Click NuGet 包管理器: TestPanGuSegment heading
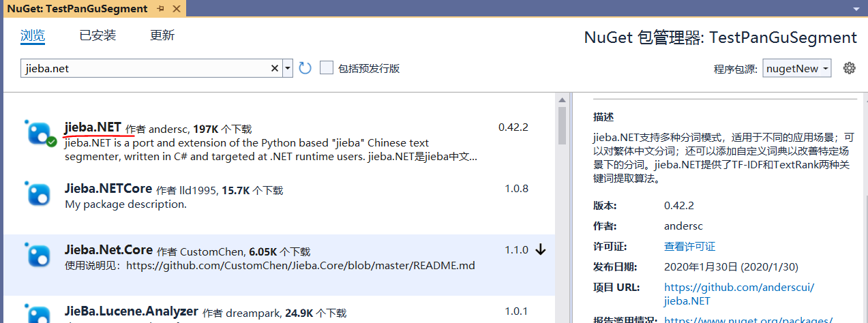The image size is (868, 323). (721, 37)
